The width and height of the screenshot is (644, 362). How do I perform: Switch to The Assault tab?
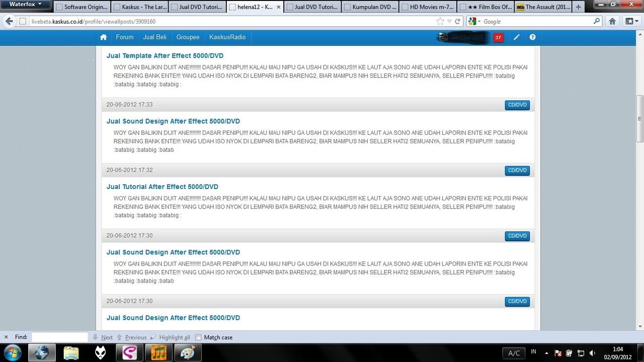point(543,7)
